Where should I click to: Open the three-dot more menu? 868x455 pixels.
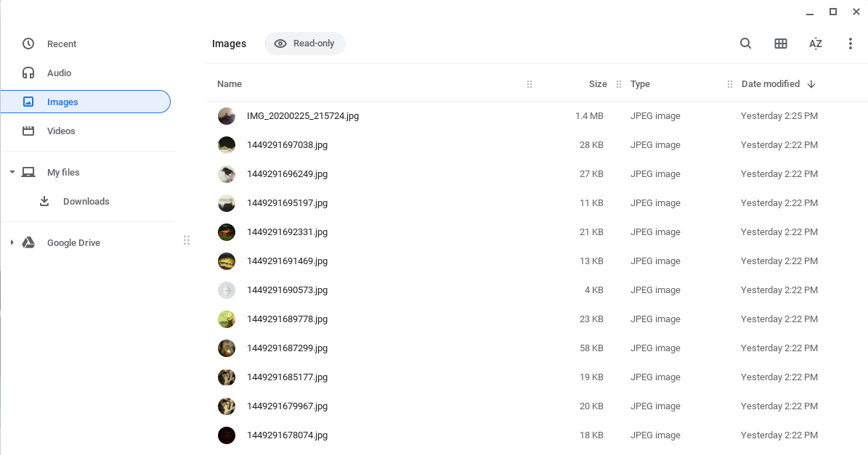tap(851, 44)
